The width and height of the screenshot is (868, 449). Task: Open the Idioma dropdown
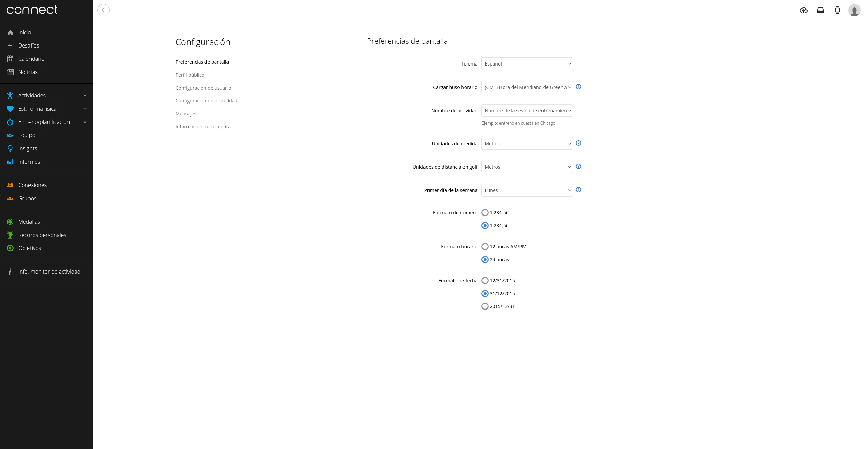(527, 64)
